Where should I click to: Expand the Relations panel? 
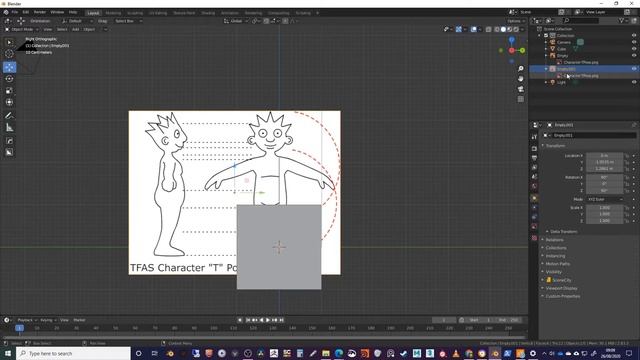tap(554, 240)
